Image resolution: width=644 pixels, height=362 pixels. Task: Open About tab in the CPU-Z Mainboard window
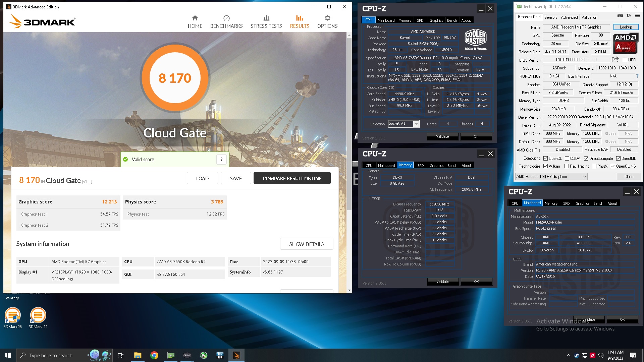tap(612, 203)
